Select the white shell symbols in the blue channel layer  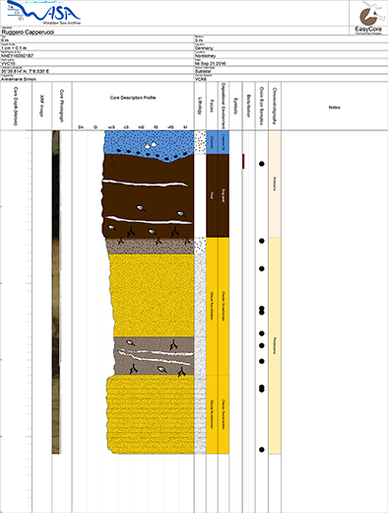[x=151, y=144]
